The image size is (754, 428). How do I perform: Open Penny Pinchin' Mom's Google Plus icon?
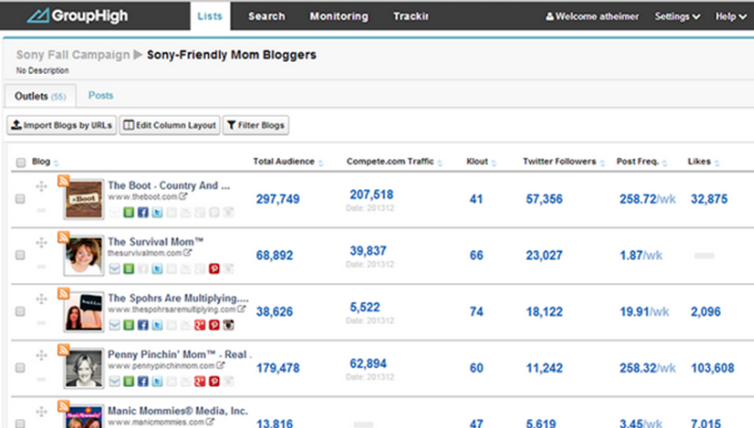pos(200,381)
